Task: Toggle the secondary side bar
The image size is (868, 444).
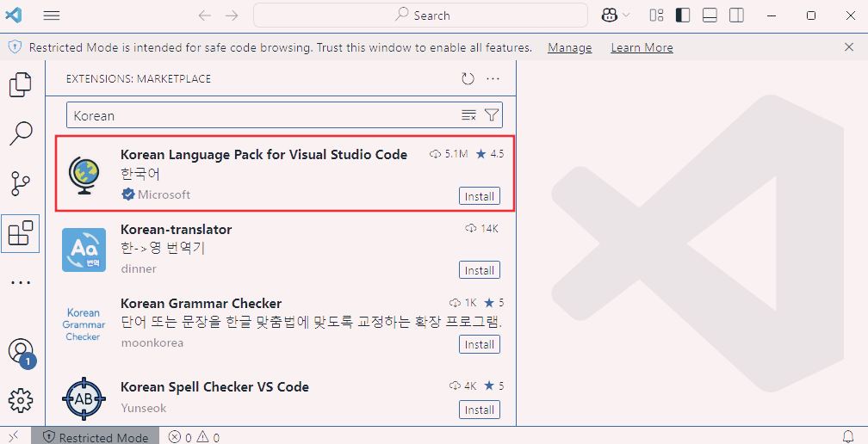Action: [x=736, y=15]
